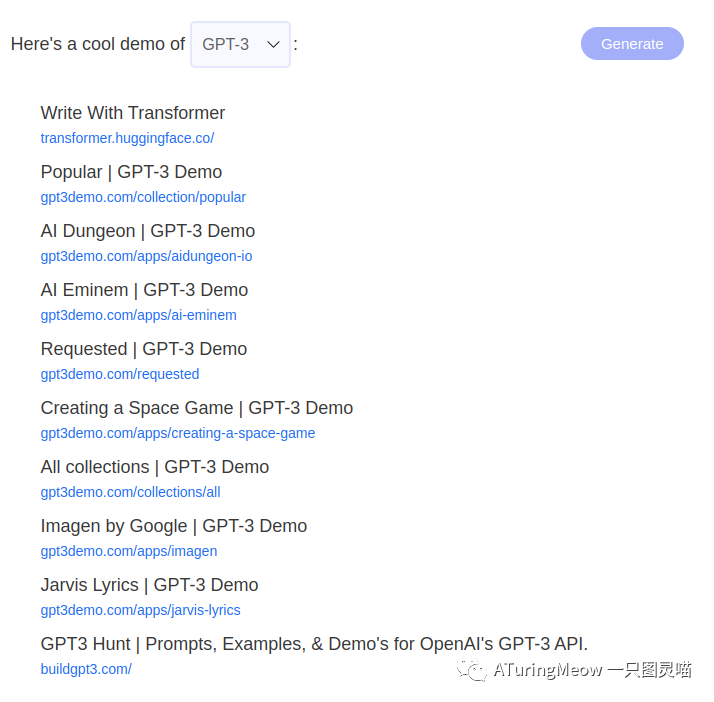Open the Write With Transformer result title
The width and height of the screenshot is (714, 702).
pos(133,113)
